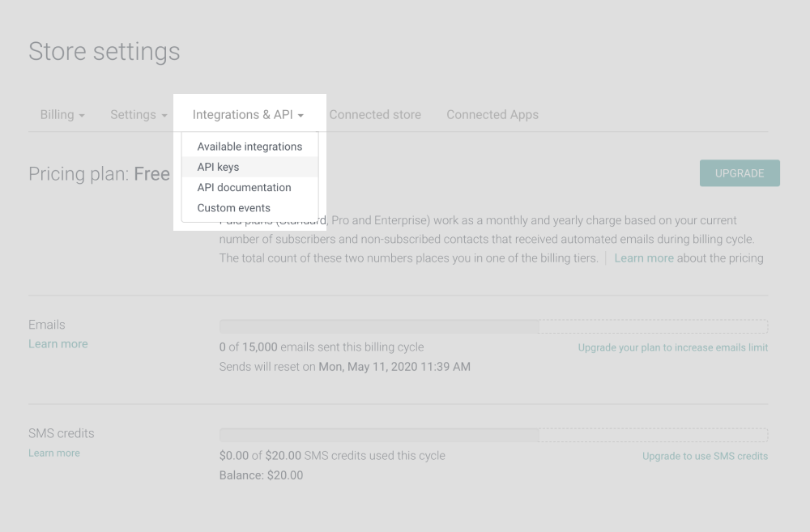Viewport: 810px width, 532px height.
Task: Open the Connected Apps tab
Action: tap(492, 115)
